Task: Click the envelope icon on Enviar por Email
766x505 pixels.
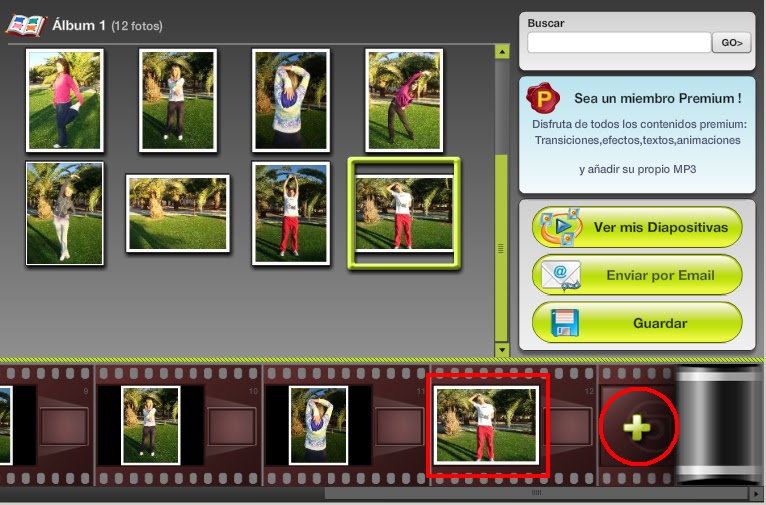Action: click(561, 275)
